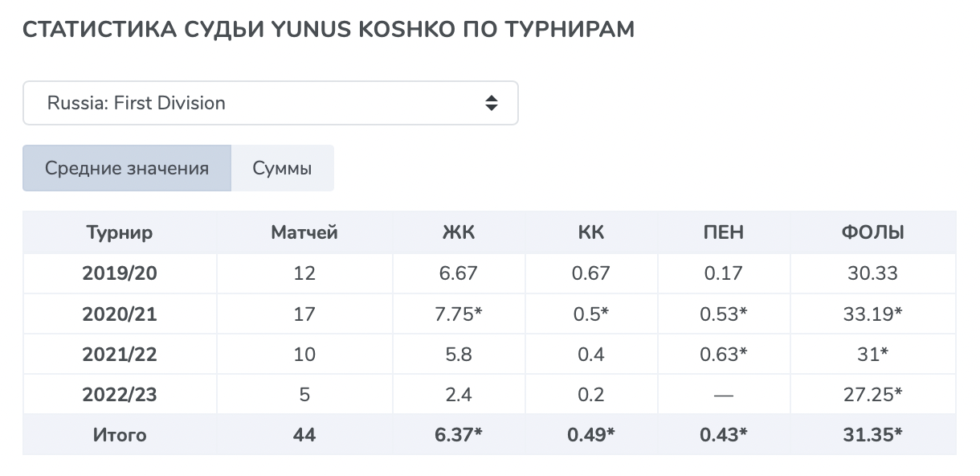Image resolution: width=980 pixels, height=476 pixels.
Task: Click the total matches value 44
Action: (304, 435)
